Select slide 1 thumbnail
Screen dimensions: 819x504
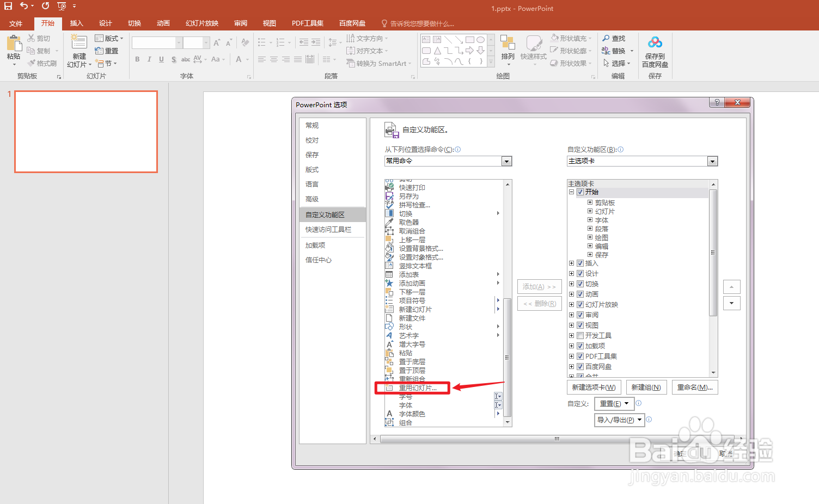(x=86, y=132)
